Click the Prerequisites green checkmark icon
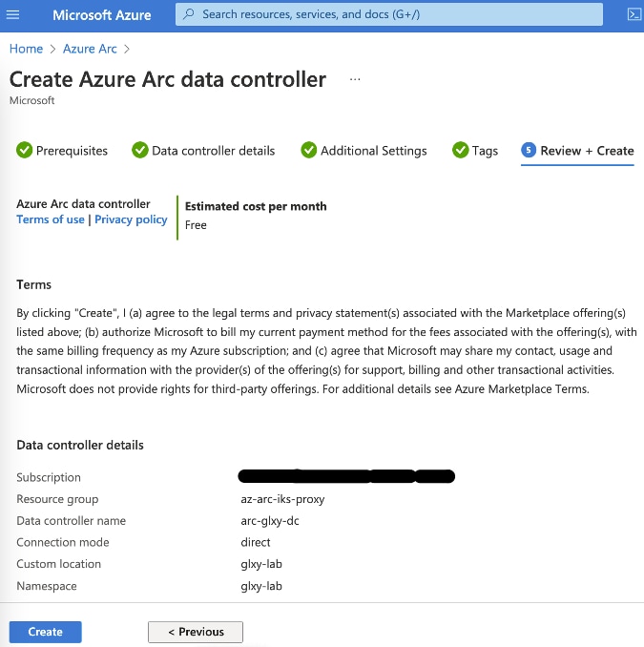The width and height of the screenshot is (644, 647). (x=25, y=150)
